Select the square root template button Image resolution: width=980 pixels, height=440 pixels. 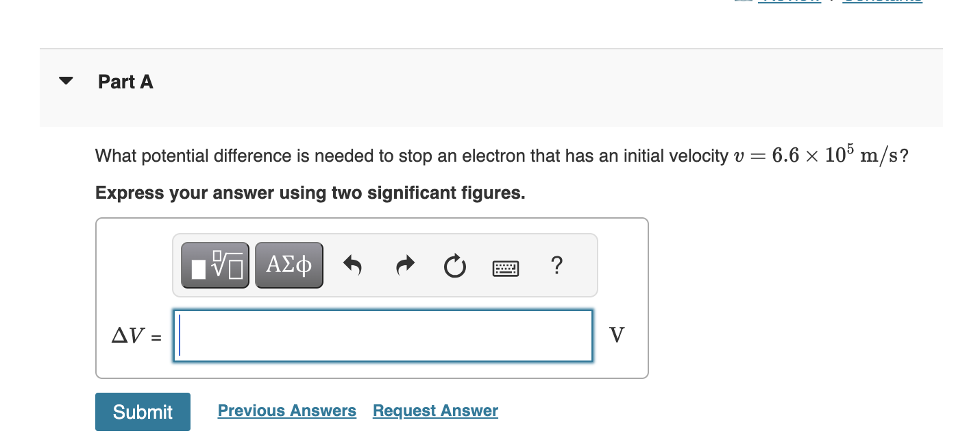pos(215,265)
